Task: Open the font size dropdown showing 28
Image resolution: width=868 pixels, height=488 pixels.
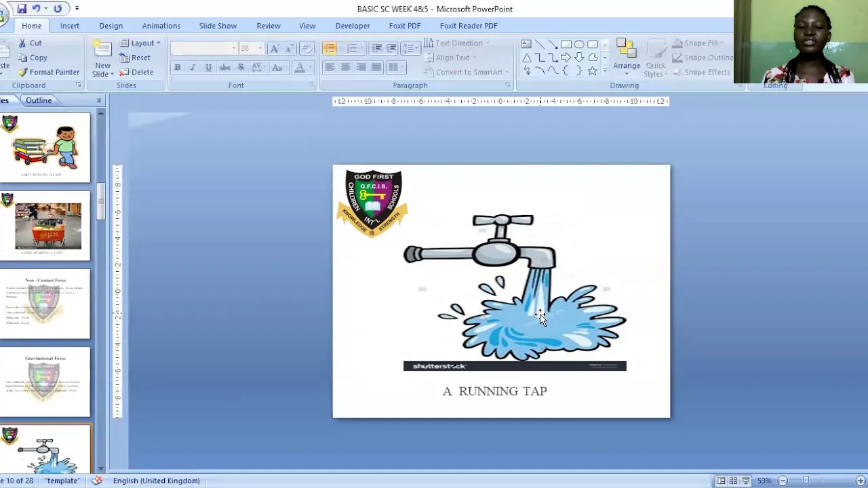Action: (x=260, y=48)
